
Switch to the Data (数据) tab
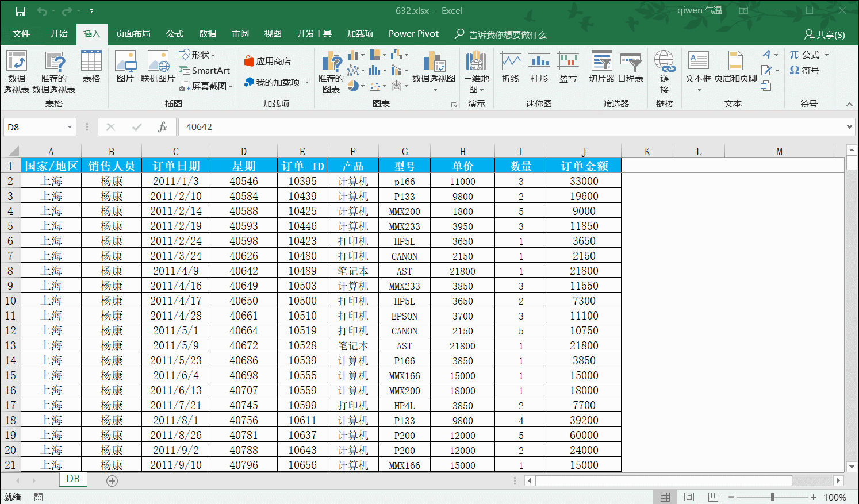(x=207, y=34)
